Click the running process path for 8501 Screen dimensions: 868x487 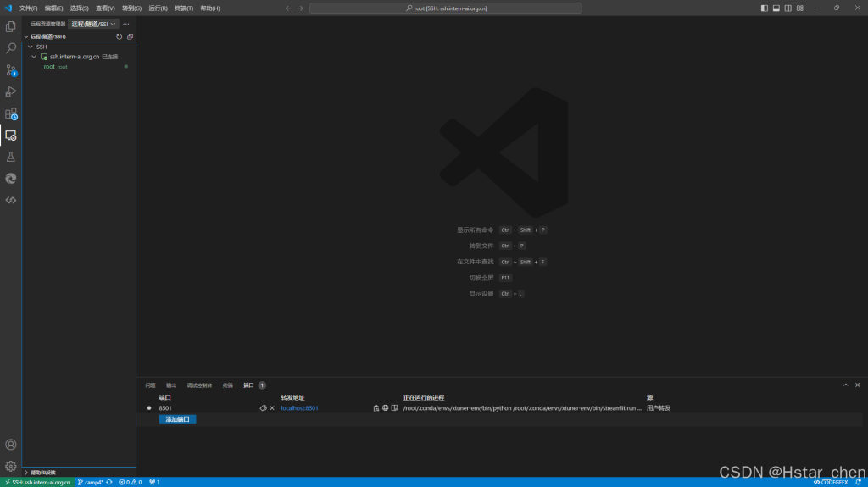(x=522, y=408)
